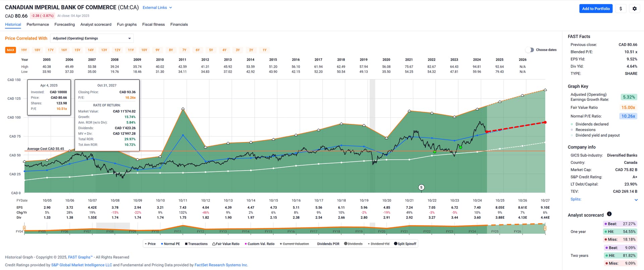Click the Div Yld 4.64% value
644x270 pixels.
[632, 66]
